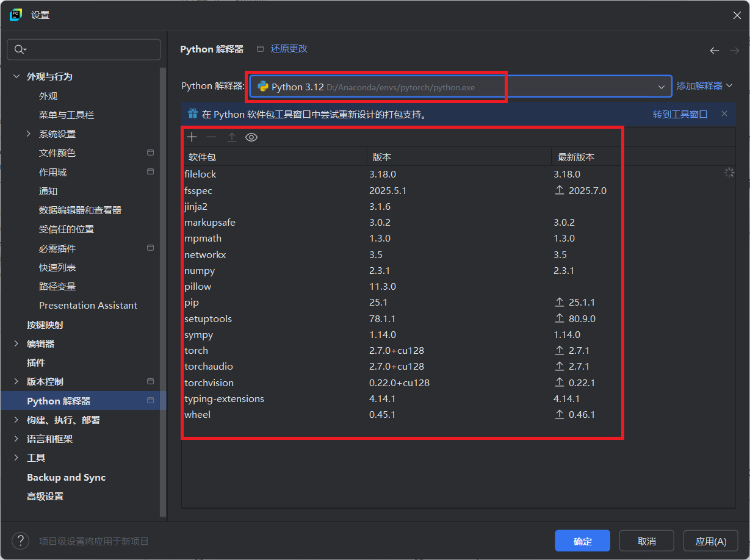This screenshot has width=750, height=560.
Task: Expand the 语言和框架 section
Action: (16, 439)
